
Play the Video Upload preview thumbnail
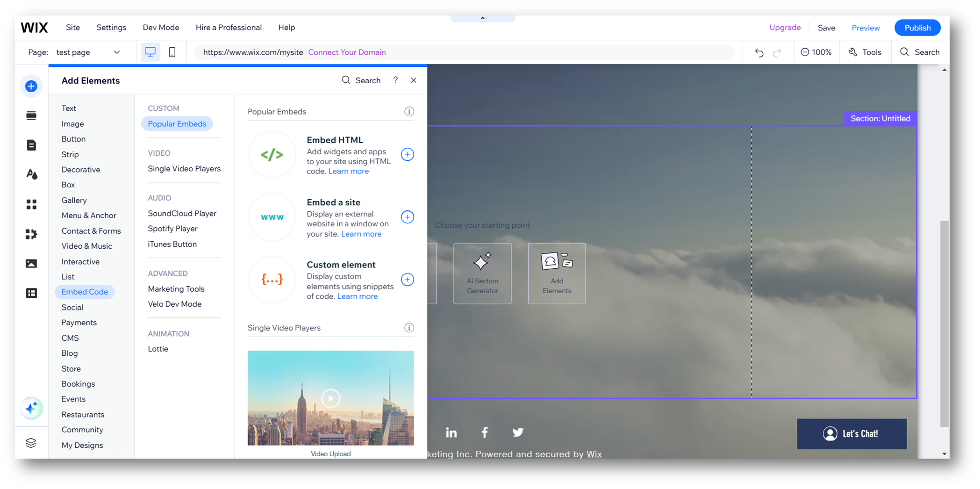click(330, 398)
